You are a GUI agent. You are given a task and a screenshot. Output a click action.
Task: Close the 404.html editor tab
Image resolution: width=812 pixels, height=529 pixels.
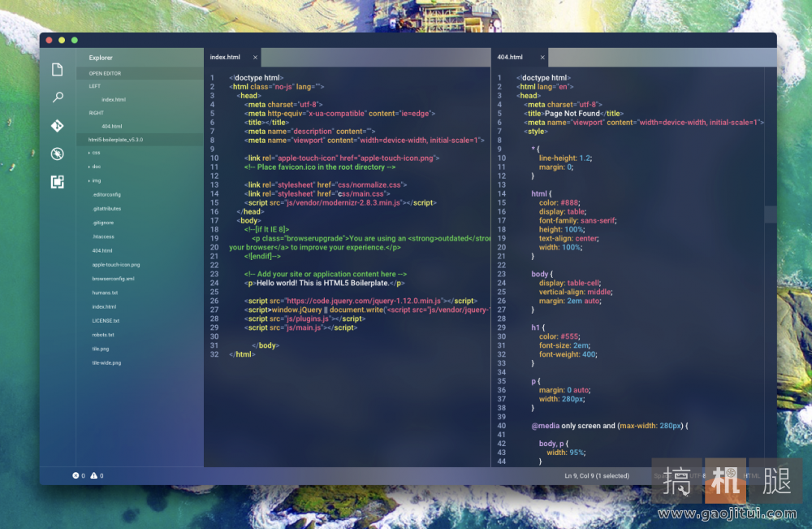click(x=542, y=58)
